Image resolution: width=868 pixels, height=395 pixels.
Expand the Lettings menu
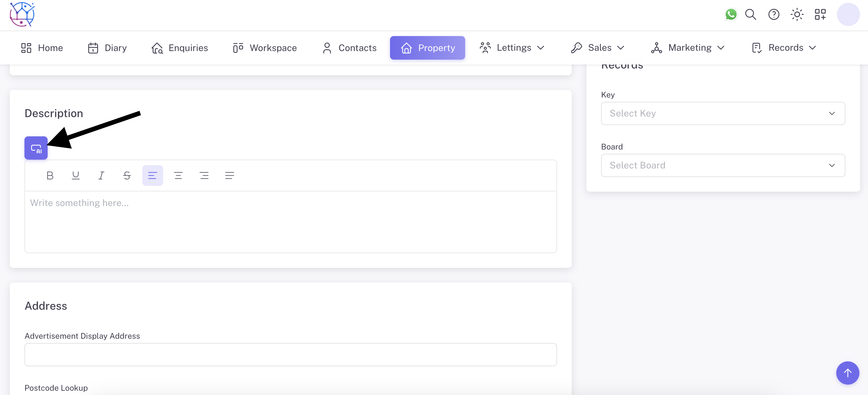click(x=512, y=48)
